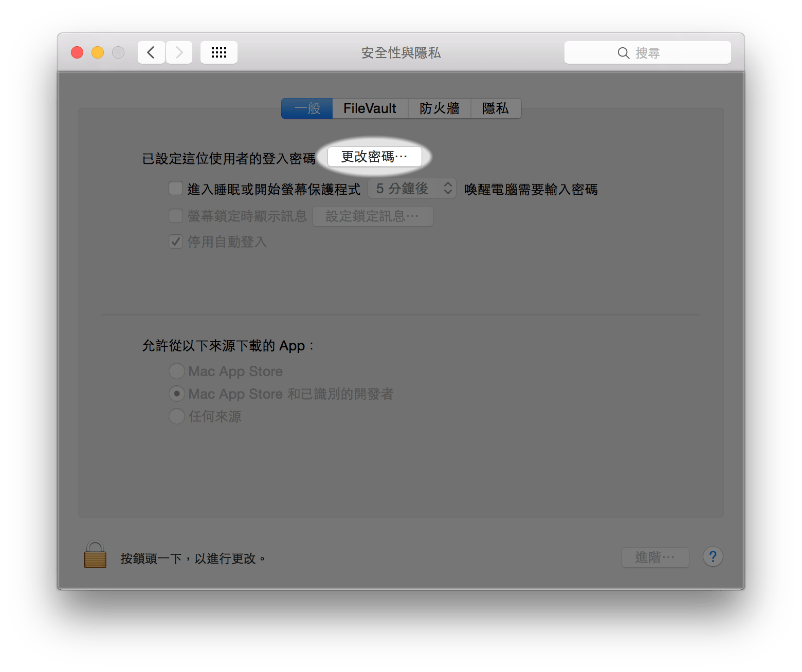
Task: Click the 喚醒電腦需要輸入密碼 label
Action: pos(531,190)
